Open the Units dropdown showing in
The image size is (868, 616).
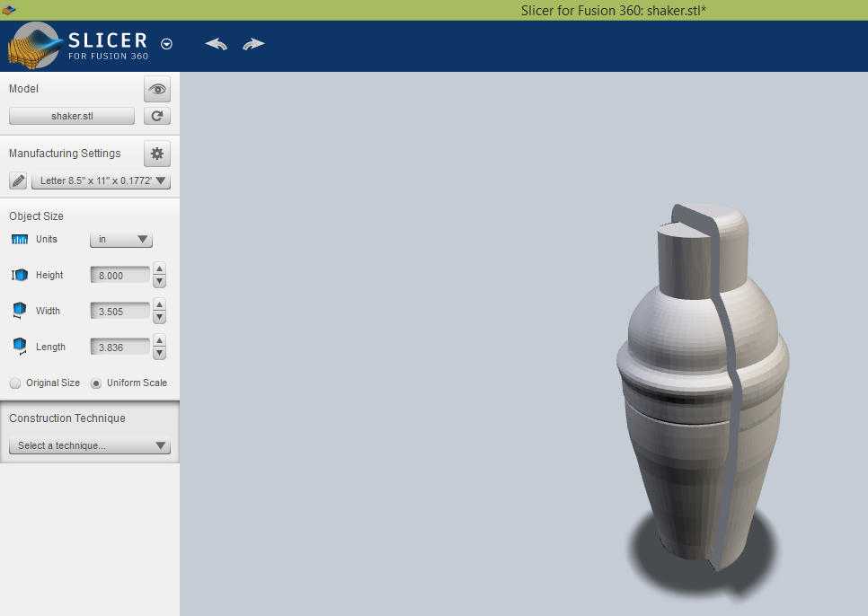(121, 240)
